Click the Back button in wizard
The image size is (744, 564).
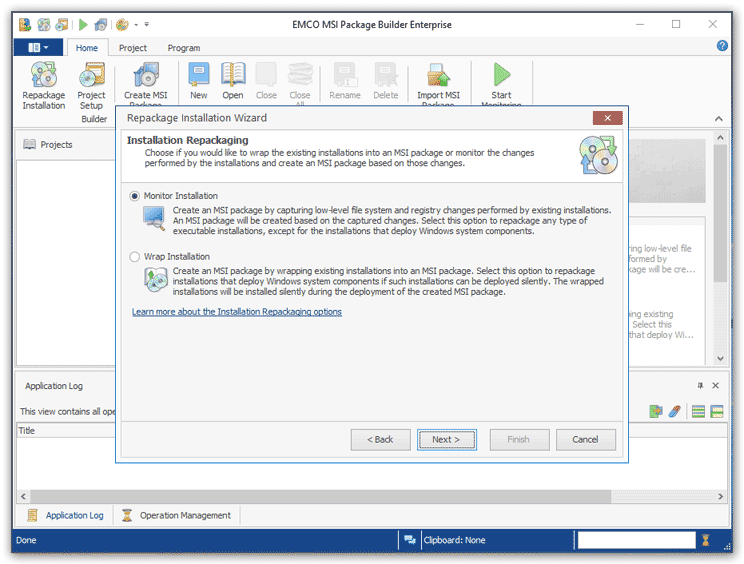[x=381, y=440]
